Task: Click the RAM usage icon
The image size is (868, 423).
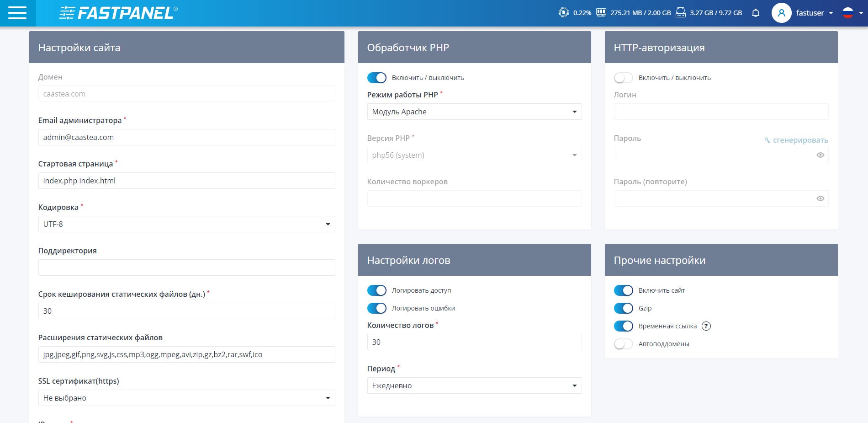Action: (x=601, y=12)
